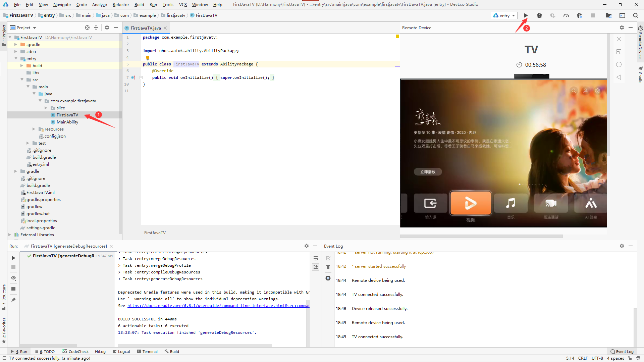Click the TV emulator search icon
Viewport: 644px width, 362px height.
point(574,91)
